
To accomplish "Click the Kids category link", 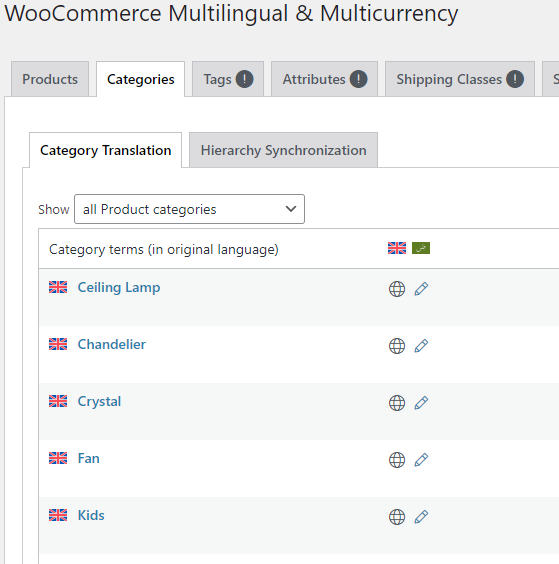I will coord(91,515).
